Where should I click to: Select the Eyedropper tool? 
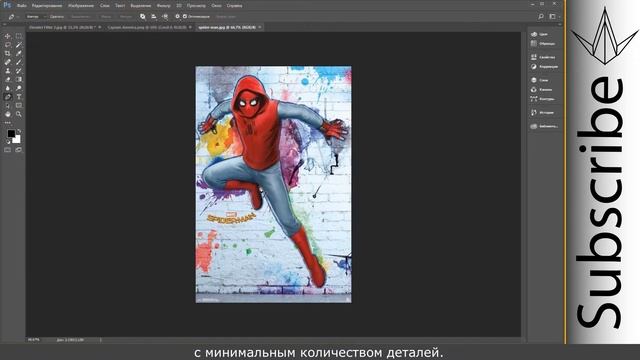coord(19,53)
